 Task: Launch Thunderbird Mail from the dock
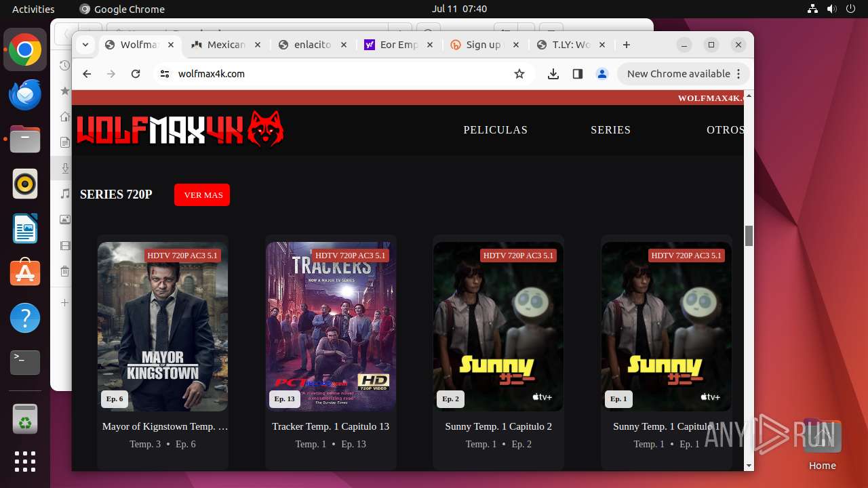(x=25, y=95)
